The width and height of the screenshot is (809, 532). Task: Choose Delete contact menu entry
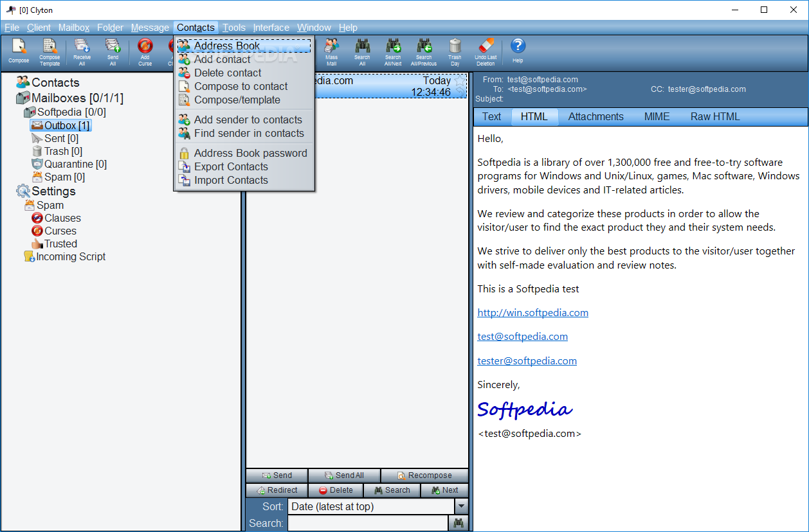coord(244,73)
